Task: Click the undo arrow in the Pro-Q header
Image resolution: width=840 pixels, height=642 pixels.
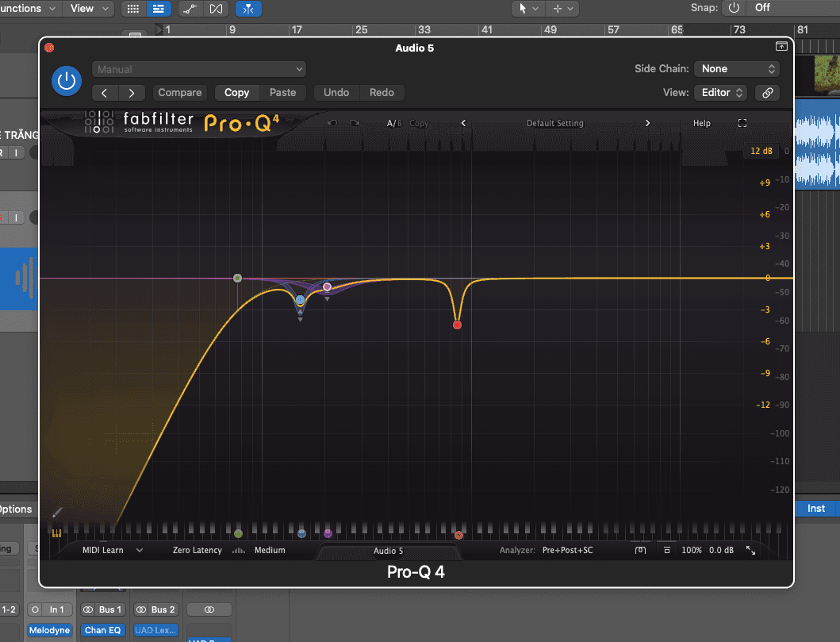Action: coord(331,123)
